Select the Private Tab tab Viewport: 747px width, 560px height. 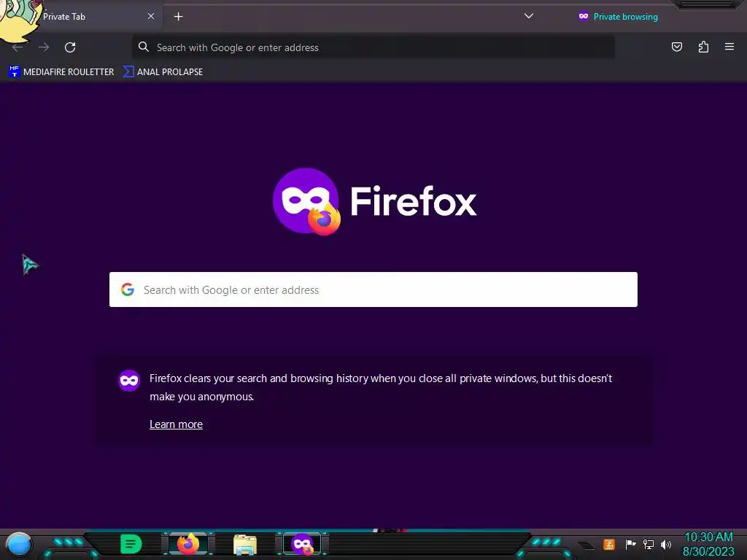81,17
